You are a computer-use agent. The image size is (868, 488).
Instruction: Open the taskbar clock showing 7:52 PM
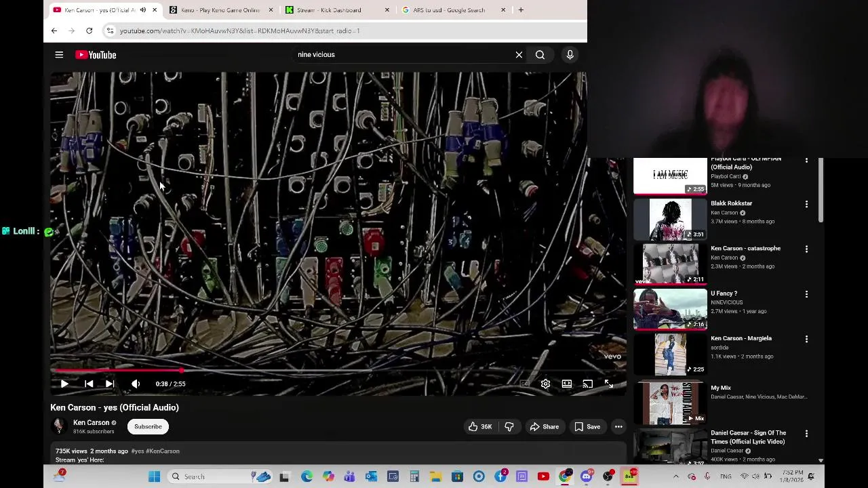(x=793, y=476)
